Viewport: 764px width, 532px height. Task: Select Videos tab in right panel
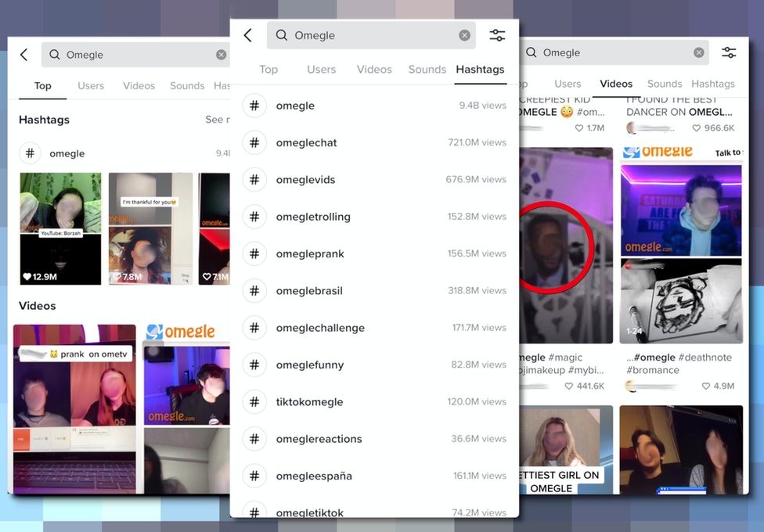tap(616, 84)
